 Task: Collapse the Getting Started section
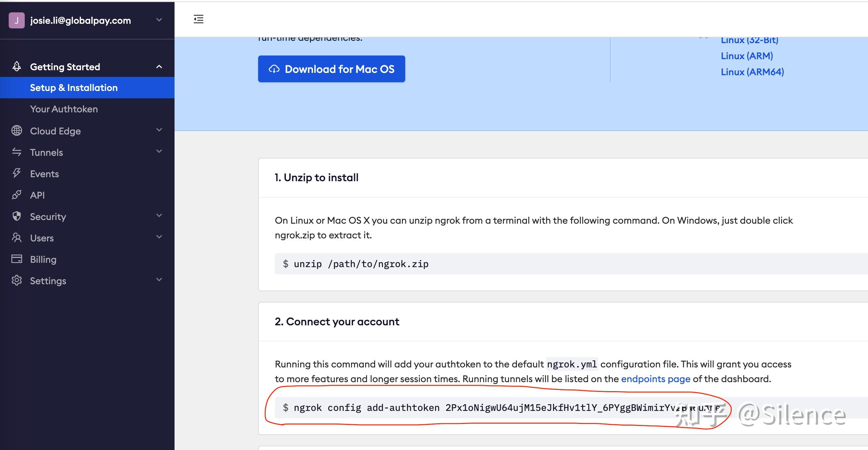pyautogui.click(x=159, y=66)
